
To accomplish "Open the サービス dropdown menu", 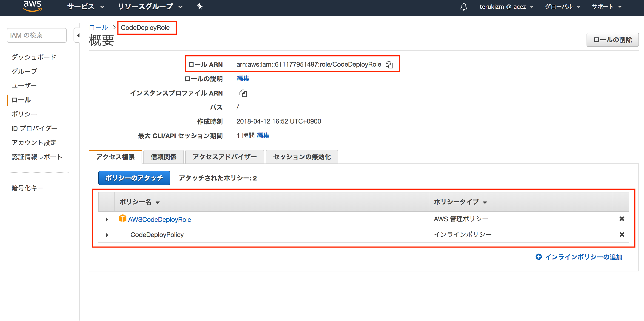I will [86, 6].
